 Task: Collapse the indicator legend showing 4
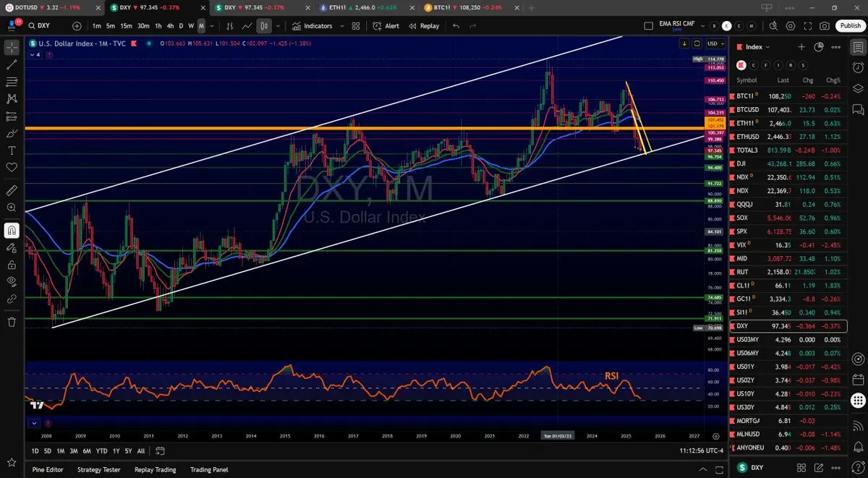point(35,54)
